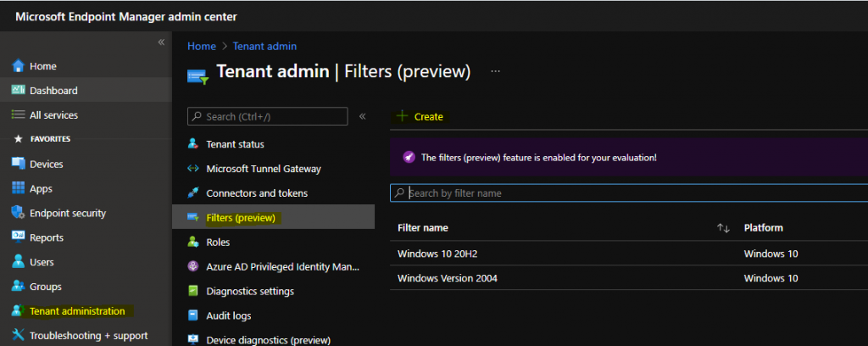Open the Windows Version 2004 filter
Screen dimensions: 868x346
(448, 278)
